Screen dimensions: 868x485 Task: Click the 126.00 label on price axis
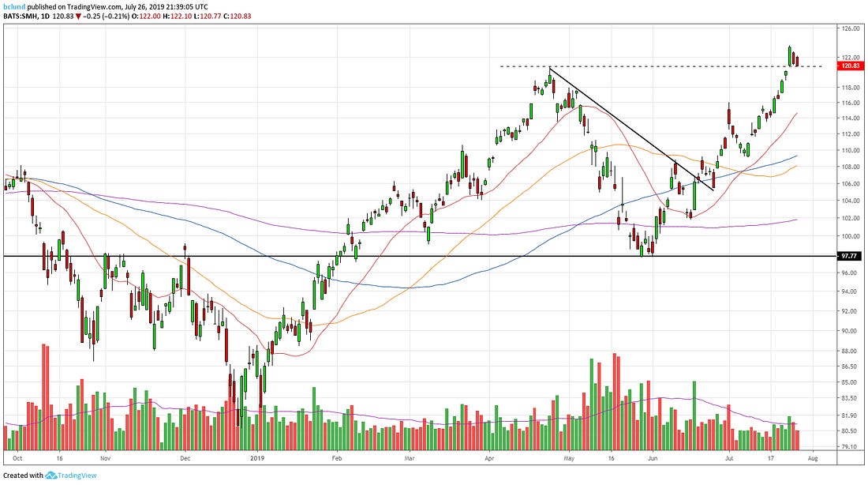pyautogui.click(x=851, y=28)
